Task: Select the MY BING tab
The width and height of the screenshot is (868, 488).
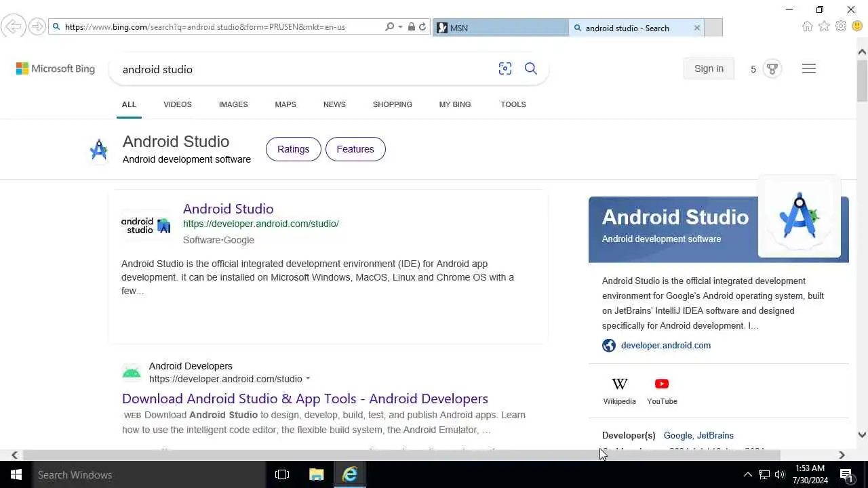Action: click(455, 104)
